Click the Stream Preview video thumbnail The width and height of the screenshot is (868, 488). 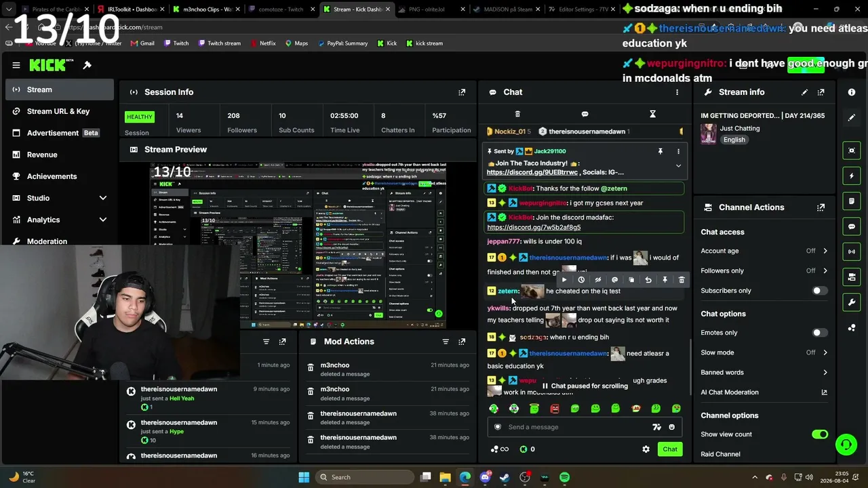(298, 245)
